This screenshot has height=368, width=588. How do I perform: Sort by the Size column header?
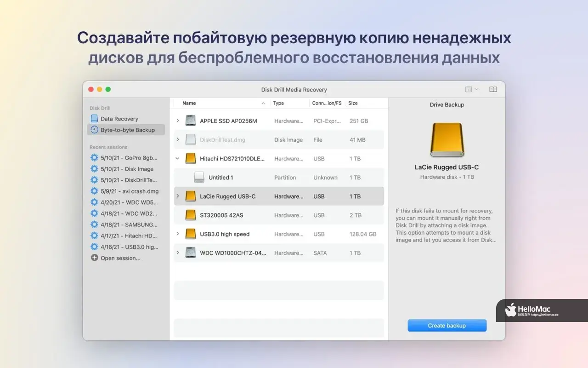click(x=365, y=103)
